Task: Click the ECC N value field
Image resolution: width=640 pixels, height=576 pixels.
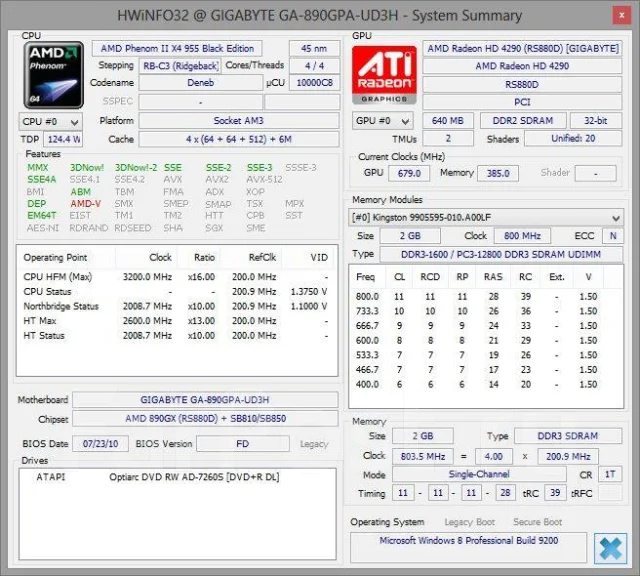Action: tap(613, 236)
